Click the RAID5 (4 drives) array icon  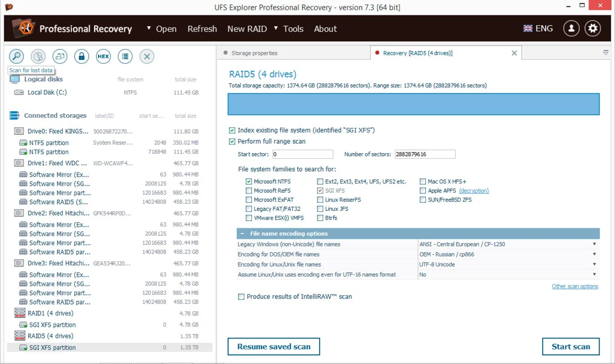click(20, 336)
